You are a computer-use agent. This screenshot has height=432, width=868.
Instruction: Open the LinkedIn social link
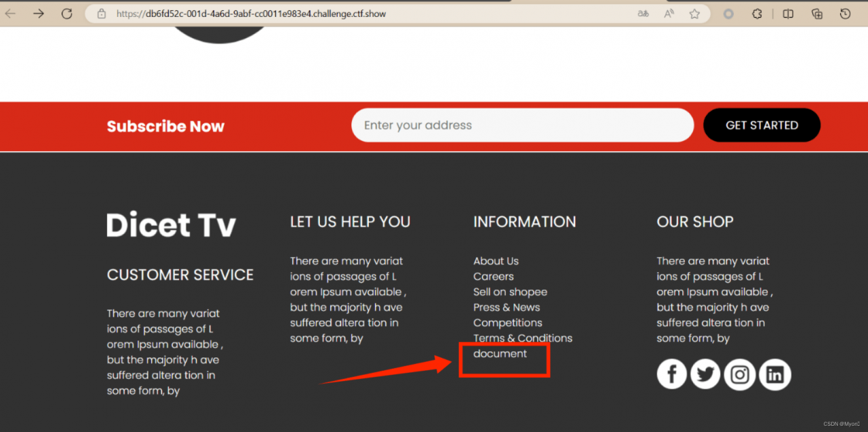[x=774, y=374]
